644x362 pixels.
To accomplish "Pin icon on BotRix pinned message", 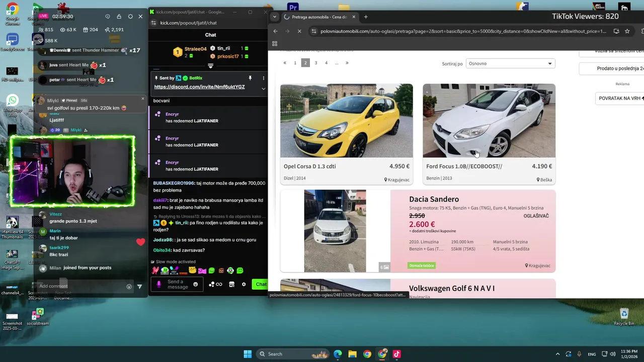I will pyautogui.click(x=250, y=78).
